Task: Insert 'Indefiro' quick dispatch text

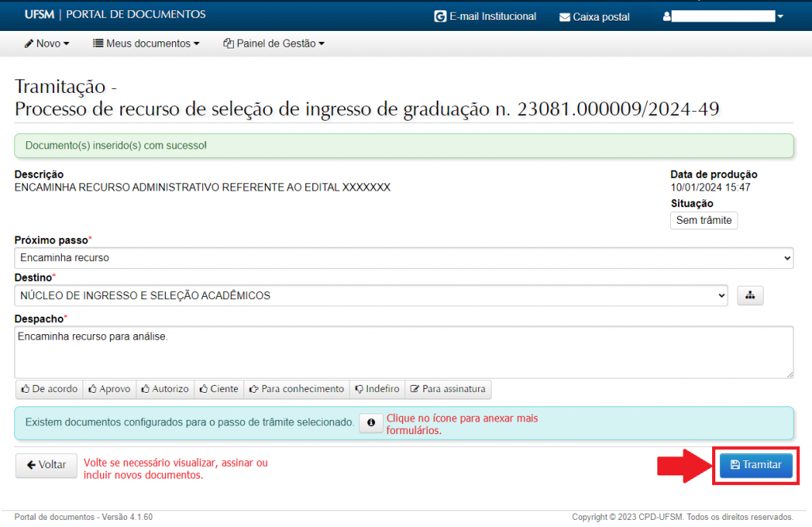Action: coord(377,389)
